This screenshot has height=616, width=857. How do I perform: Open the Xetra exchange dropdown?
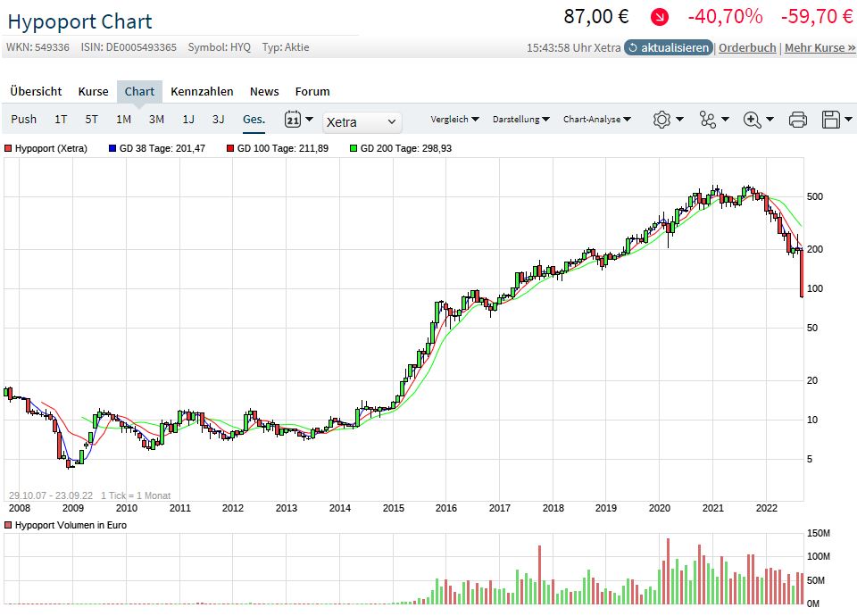[362, 122]
